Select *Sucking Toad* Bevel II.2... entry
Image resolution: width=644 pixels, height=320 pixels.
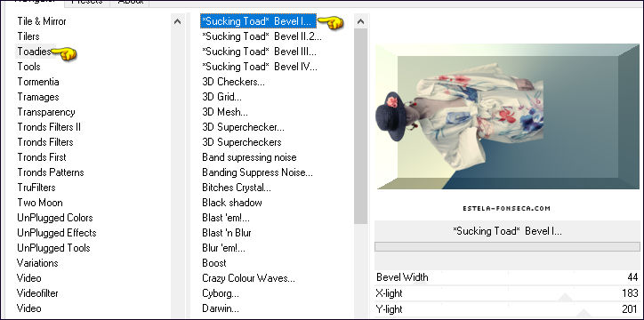click(262, 36)
